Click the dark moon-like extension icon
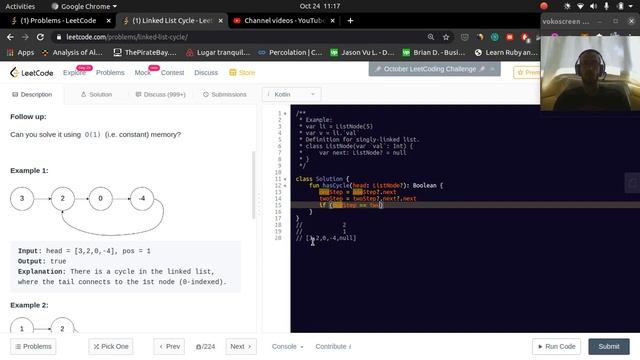Viewport: 640px width, 360px height. click(480, 37)
